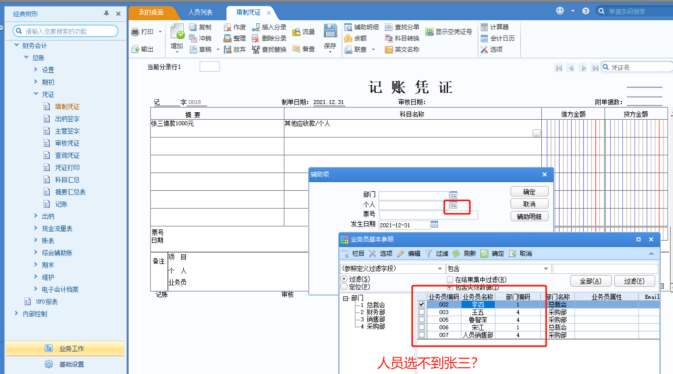
Task: Click the 保存 (Save) floppy disk icon
Action: (x=330, y=31)
